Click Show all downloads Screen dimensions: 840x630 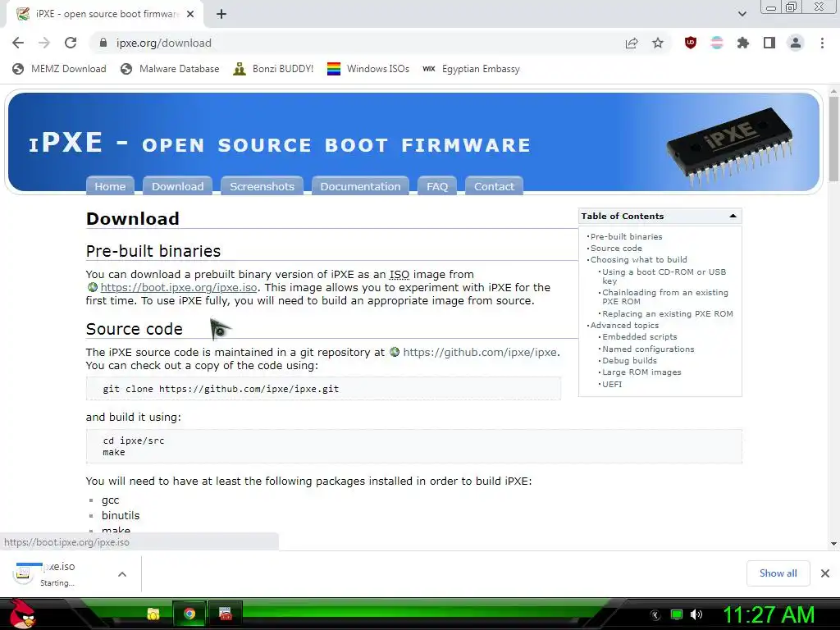click(778, 573)
